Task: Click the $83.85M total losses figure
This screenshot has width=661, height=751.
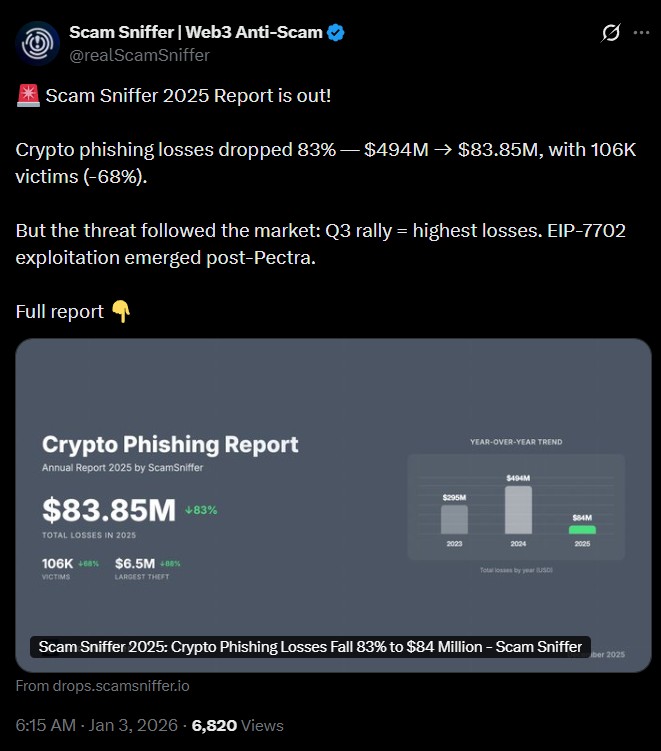Action: tap(109, 510)
